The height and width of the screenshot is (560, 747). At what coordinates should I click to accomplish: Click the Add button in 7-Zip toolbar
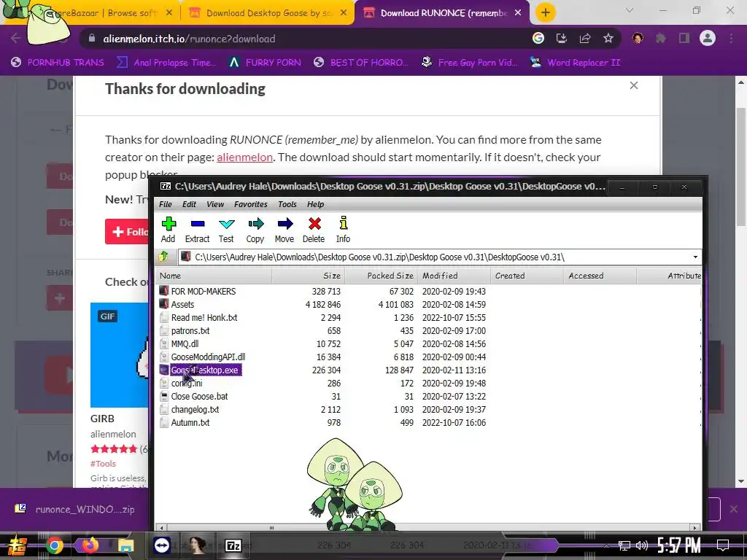click(x=169, y=230)
